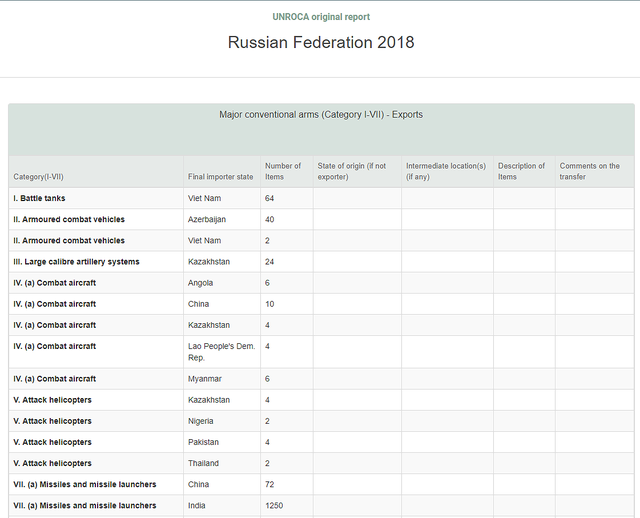Click the Comments on the transfer header
The image size is (640, 518).
[589, 171]
